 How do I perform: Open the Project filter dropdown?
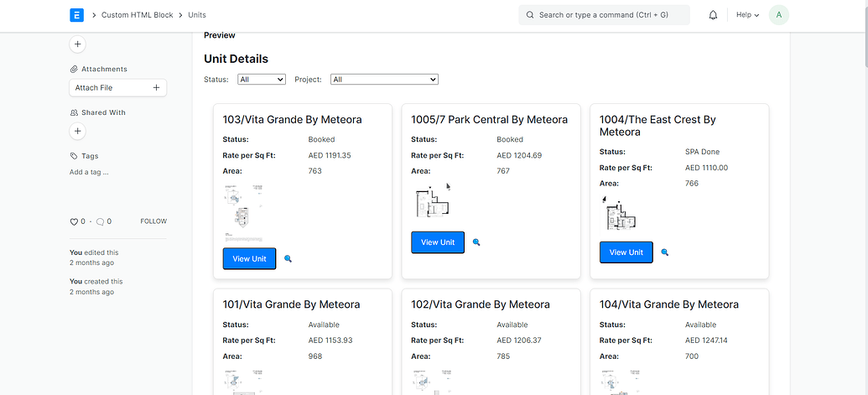click(384, 80)
